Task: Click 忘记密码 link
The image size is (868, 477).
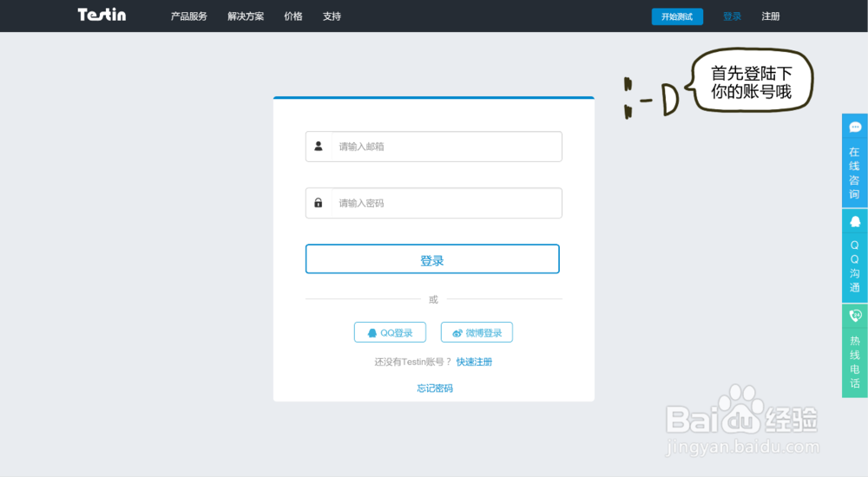Action: [x=435, y=389]
